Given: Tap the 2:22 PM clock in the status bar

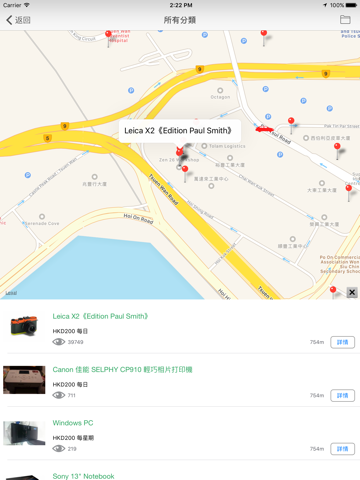Looking at the screenshot, I should [x=181, y=5].
